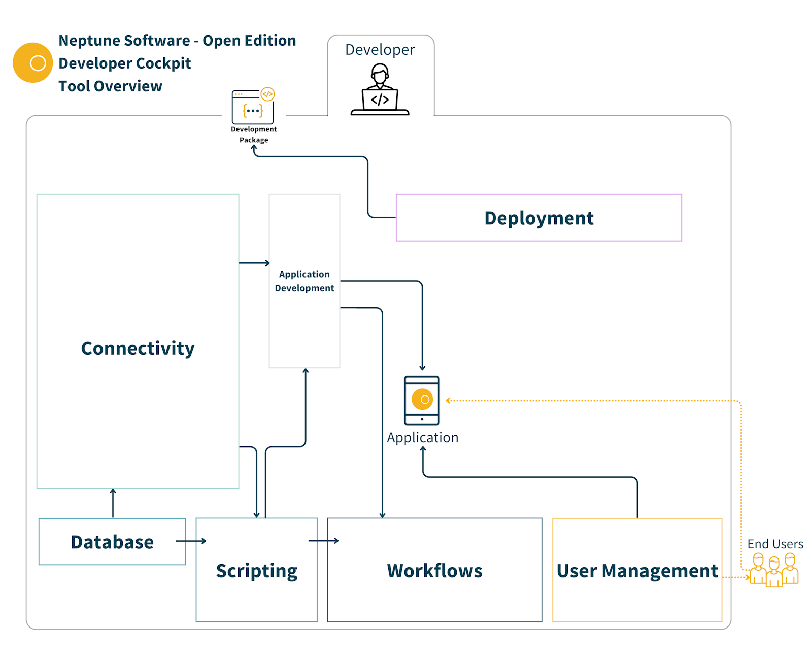Select the Database box
Screen dimensions: 812x660
[x=112, y=541]
